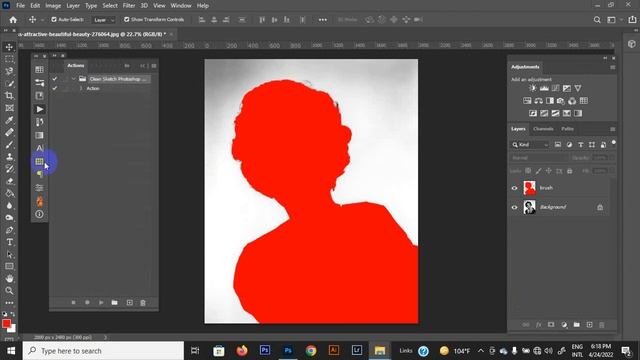Open the File menu
The width and height of the screenshot is (640, 360).
point(20,6)
